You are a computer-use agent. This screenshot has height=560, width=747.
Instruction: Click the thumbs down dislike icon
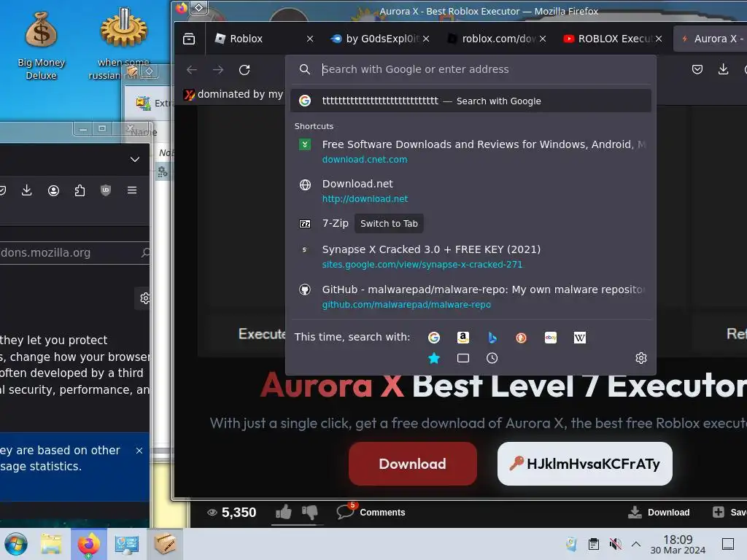tap(309, 513)
